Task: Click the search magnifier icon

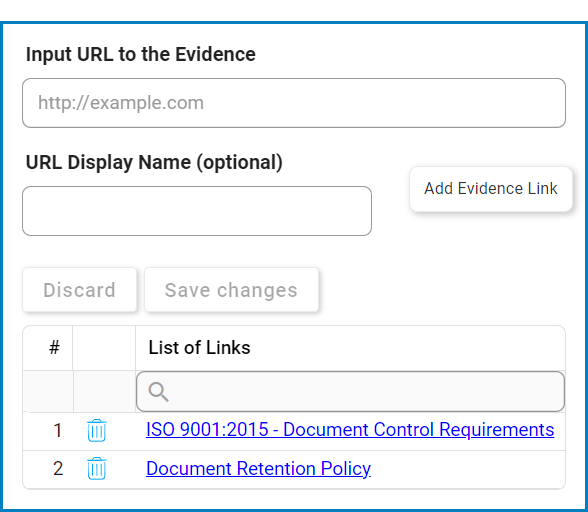Action: click(x=158, y=392)
